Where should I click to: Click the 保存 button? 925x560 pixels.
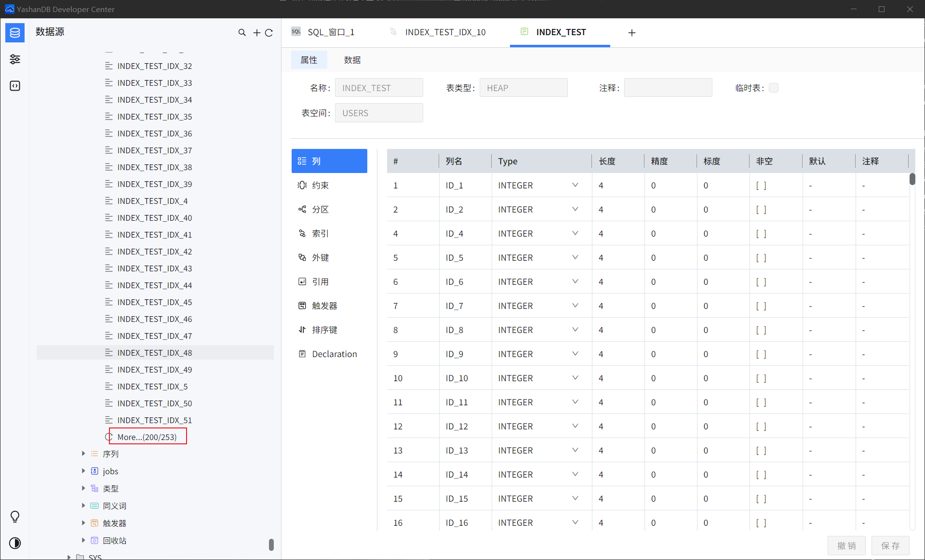(x=890, y=546)
